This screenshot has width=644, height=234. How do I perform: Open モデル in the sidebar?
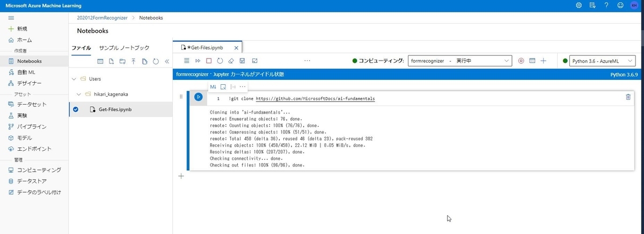pos(34,138)
